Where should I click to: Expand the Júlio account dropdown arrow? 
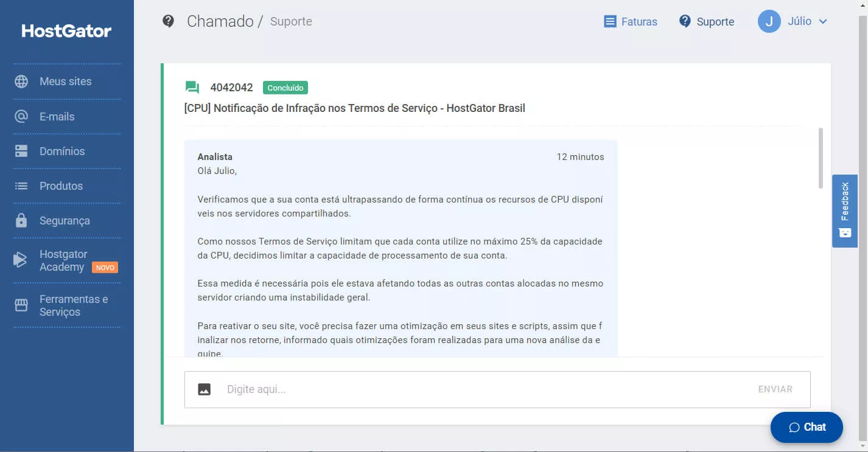point(823,21)
